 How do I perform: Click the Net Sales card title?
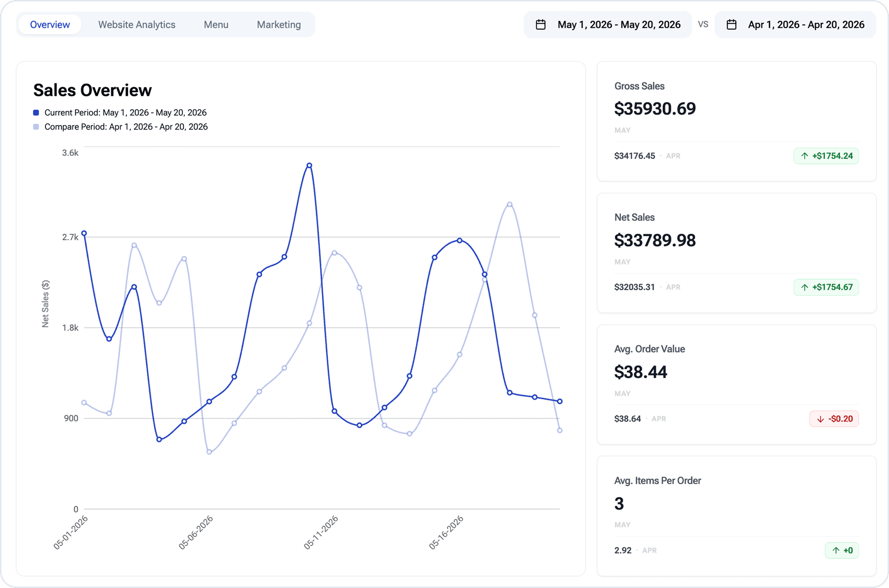[634, 218]
